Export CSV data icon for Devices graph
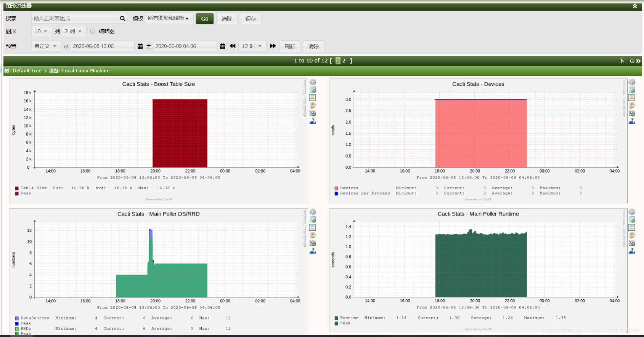 pos(632,90)
